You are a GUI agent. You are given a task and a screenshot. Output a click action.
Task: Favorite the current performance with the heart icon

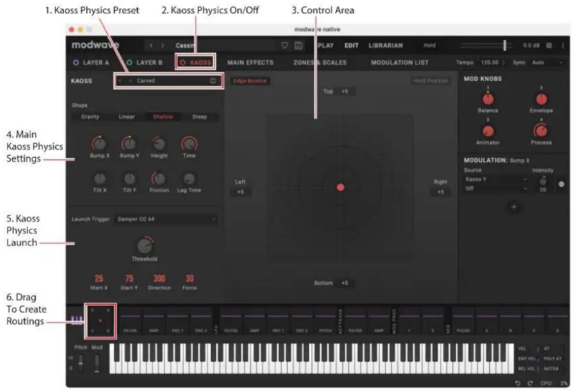[285, 45]
